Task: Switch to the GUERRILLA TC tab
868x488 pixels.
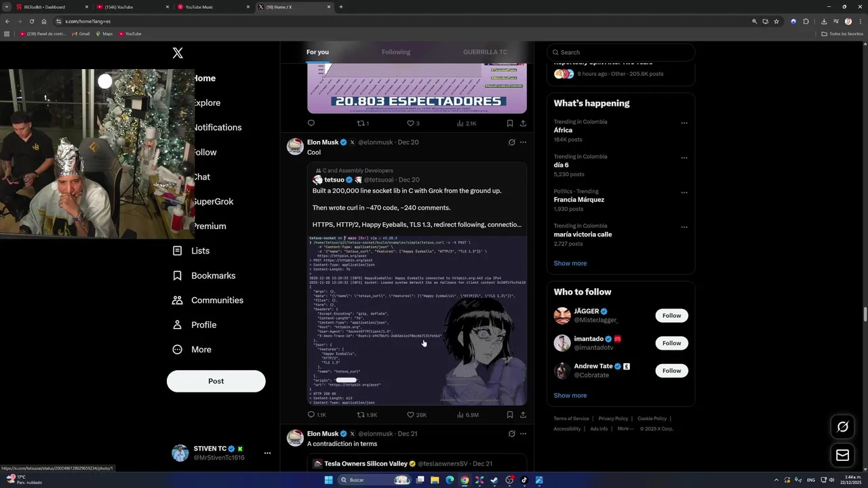Action: 485,52
